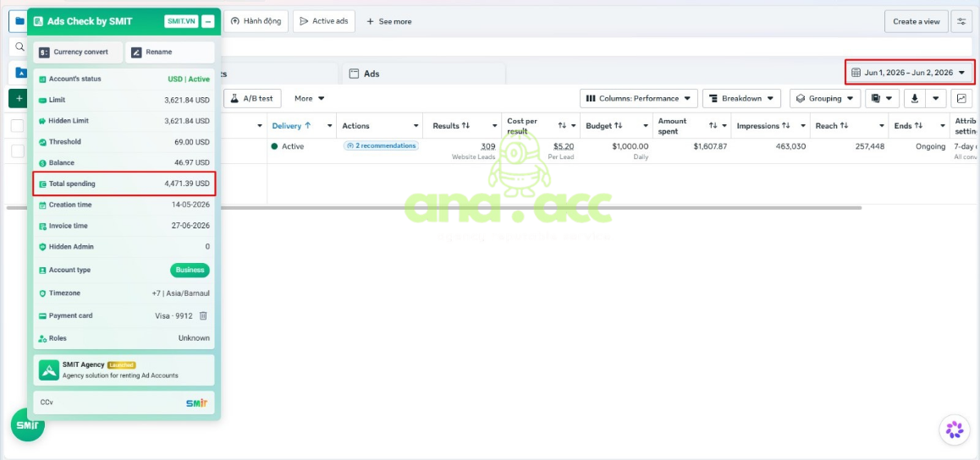Click the Balance 46.97 USD row
Screen dimensions: 980x460
pos(124,163)
